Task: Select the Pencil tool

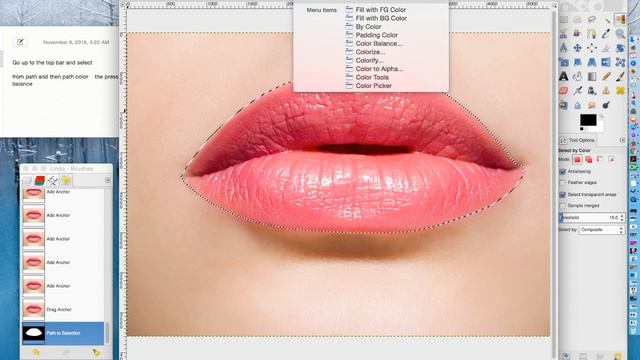Action: 606,76
